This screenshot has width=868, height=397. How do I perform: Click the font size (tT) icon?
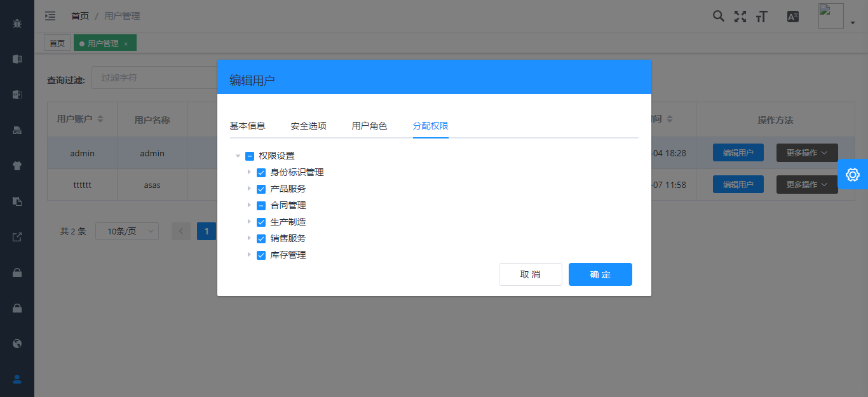[762, 16]
